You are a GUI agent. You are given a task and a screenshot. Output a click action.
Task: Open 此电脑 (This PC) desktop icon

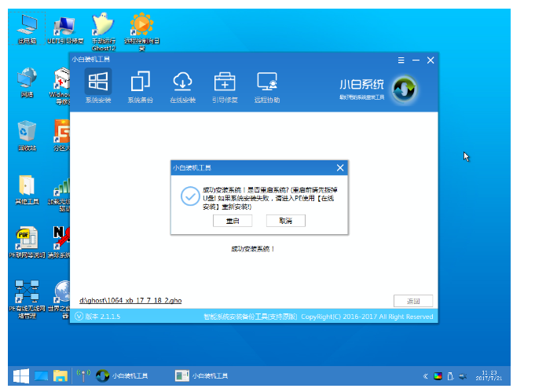(x=27, y=27)
